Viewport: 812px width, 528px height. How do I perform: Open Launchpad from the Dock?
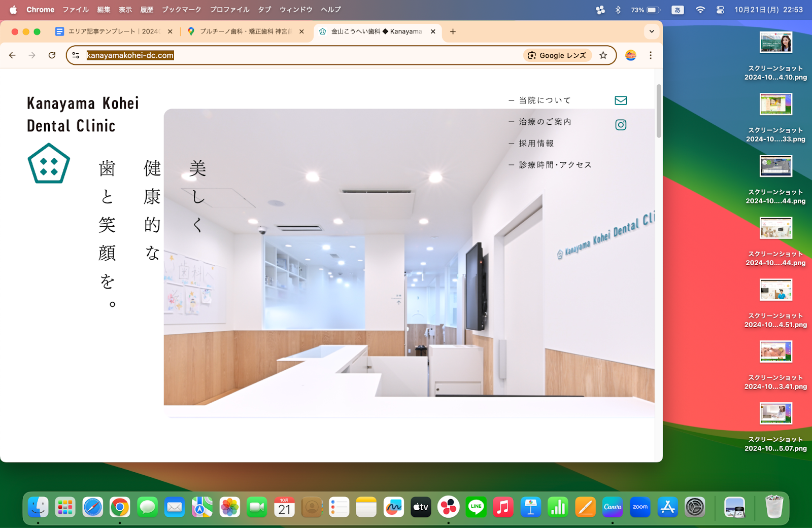coord(65,507)
